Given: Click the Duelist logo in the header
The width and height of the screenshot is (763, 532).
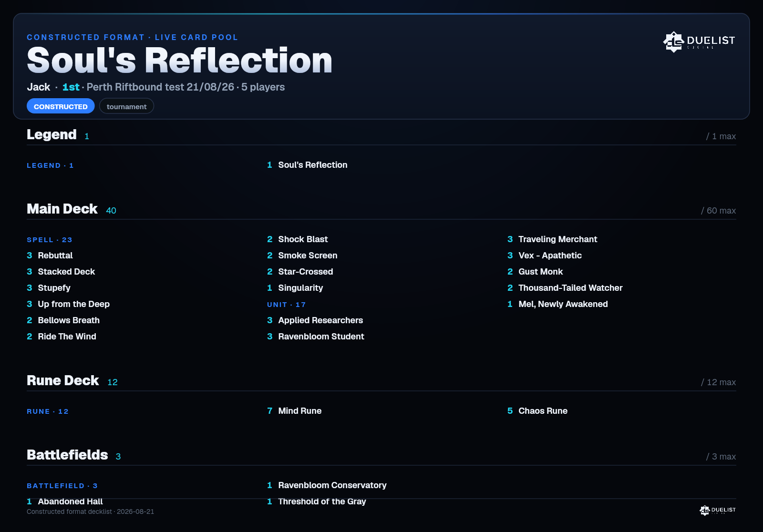Looking at the screenshot, I should point(699,41).
